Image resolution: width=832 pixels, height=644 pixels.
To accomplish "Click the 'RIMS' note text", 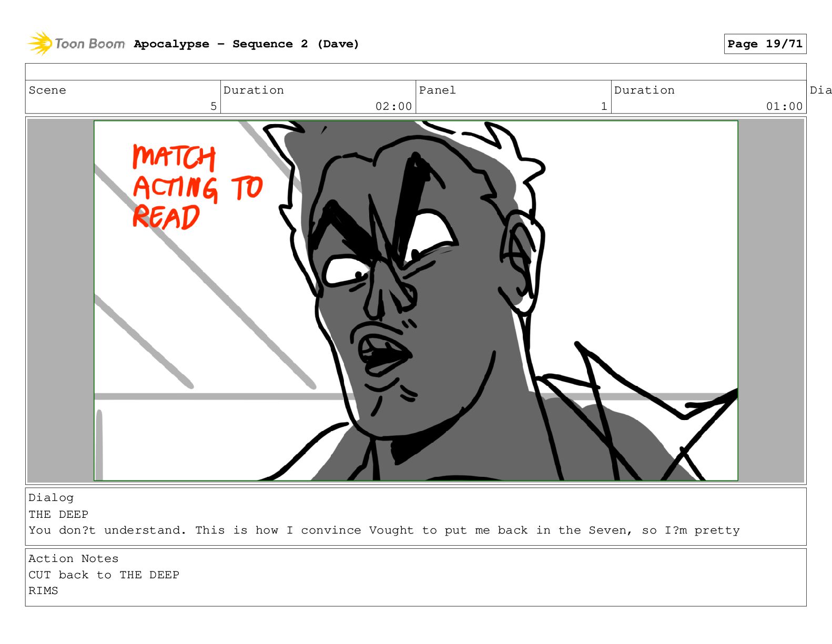I will click(x=43, y=591).
